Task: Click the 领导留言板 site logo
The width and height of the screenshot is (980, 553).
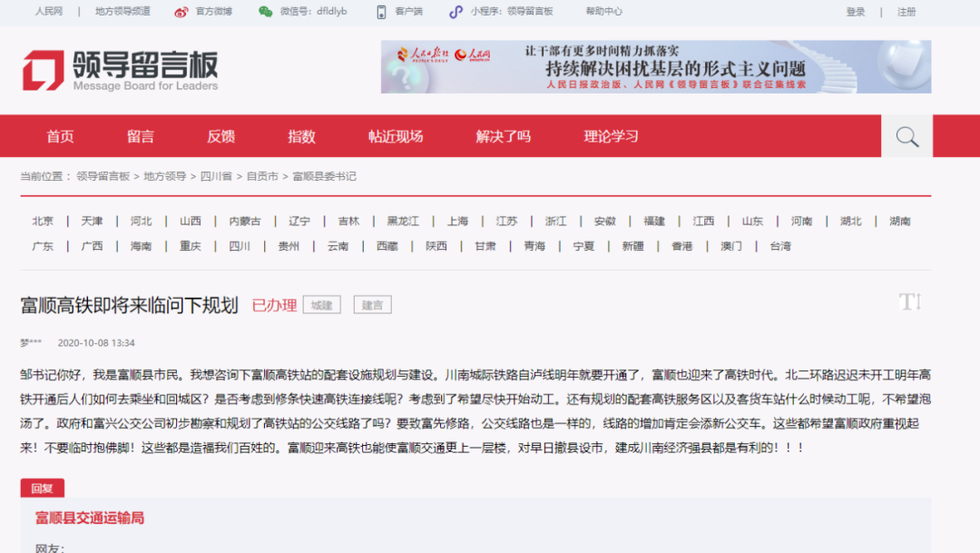Action: (x=121, y=69)
